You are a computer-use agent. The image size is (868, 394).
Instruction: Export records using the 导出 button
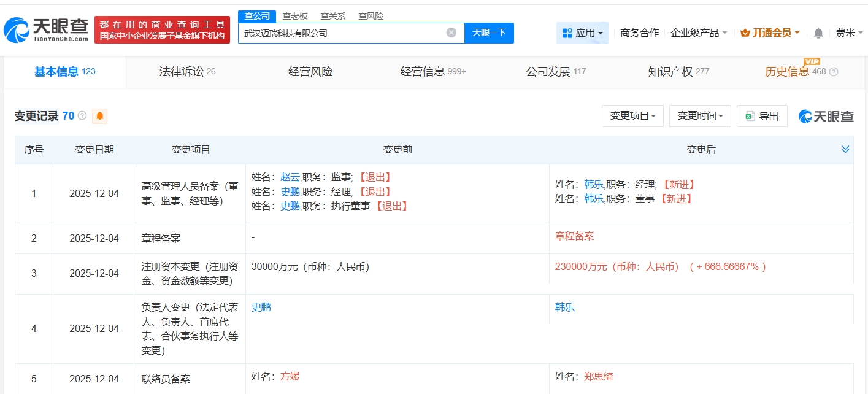click(x=762, y=116)
